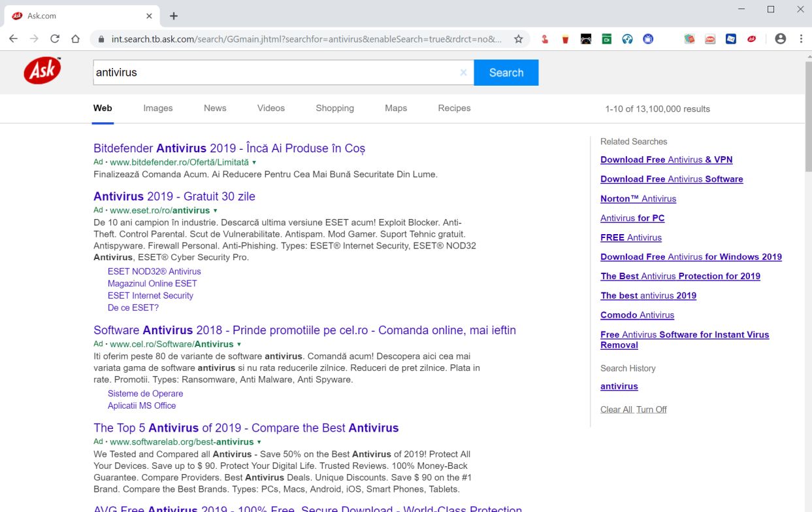
Task: Select the Web results tab
Action: point(103,109)
